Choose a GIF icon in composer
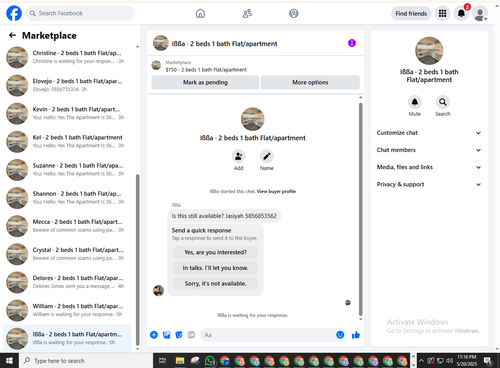Screen dimensions: 500x368 pos(191,335)
